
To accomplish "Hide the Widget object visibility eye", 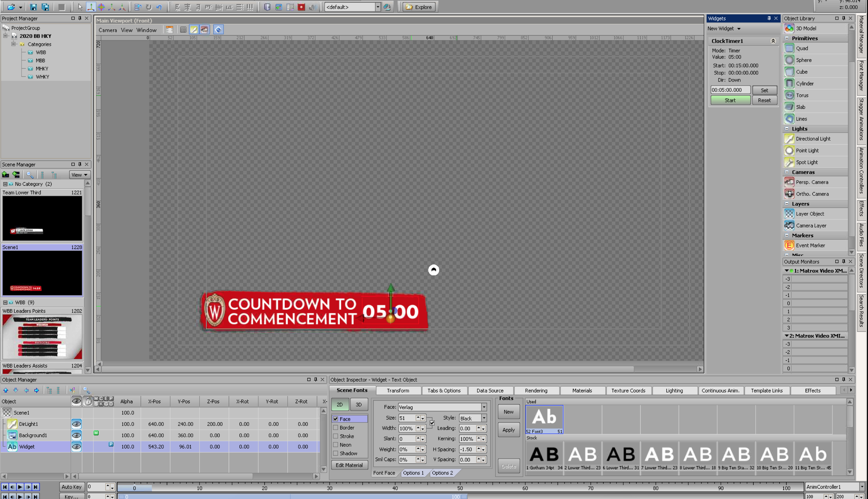I will tap(76, 447).
